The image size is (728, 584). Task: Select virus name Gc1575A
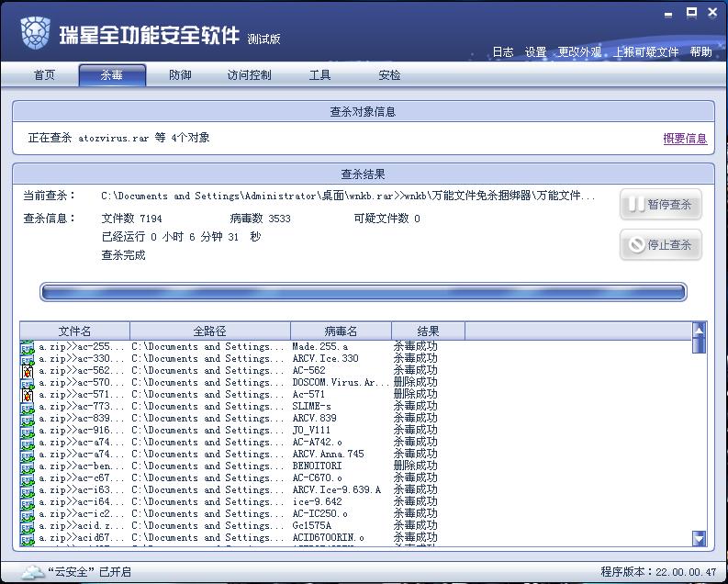pos(312,526)
